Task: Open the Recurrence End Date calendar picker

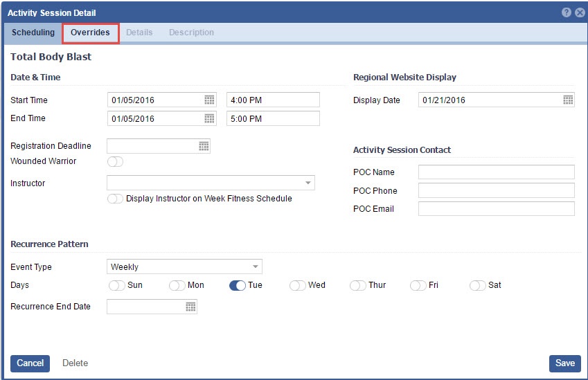Action: (x=190, y=307)
